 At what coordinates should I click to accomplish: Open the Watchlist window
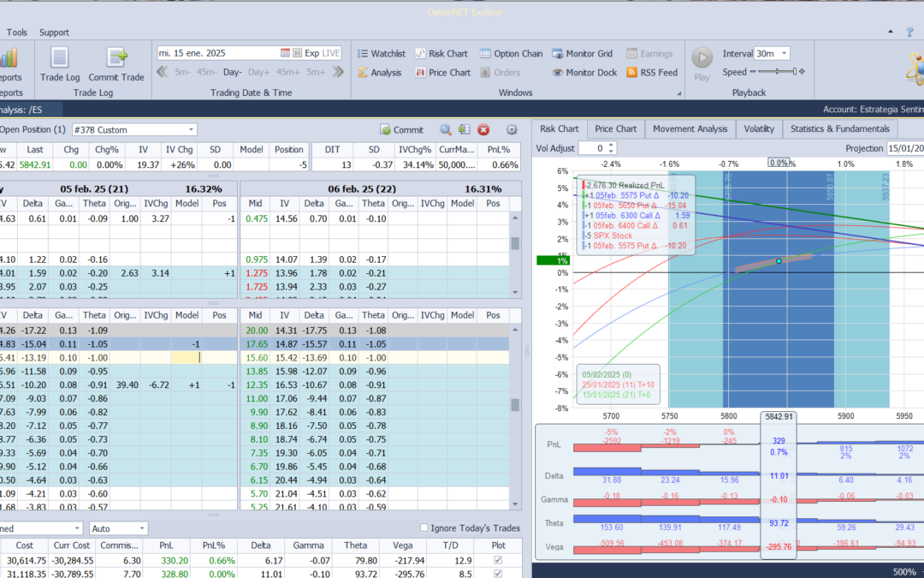(381, 53)
